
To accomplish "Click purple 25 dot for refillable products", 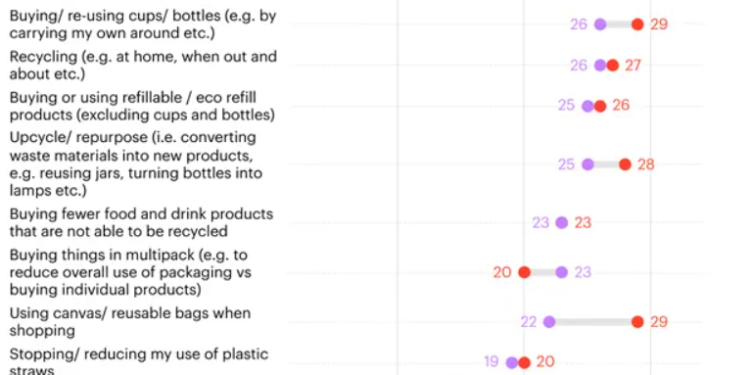I will [x=587, y=106].
